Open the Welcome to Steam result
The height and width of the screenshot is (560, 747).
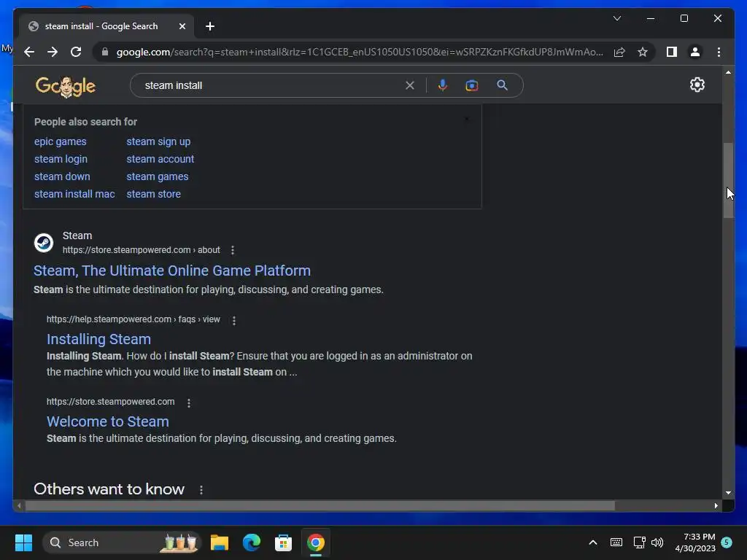click(x=108, y=421)
